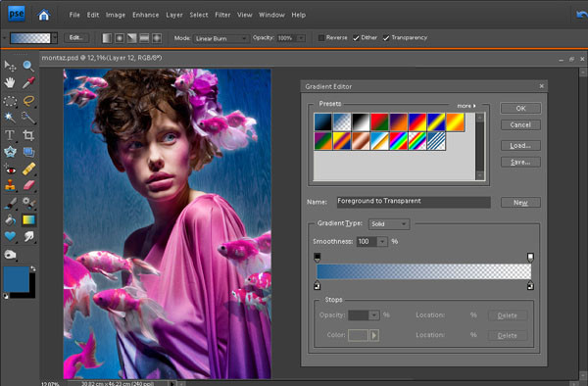Select the right white opacity stop
588x386 pixels.
point(530,258)
